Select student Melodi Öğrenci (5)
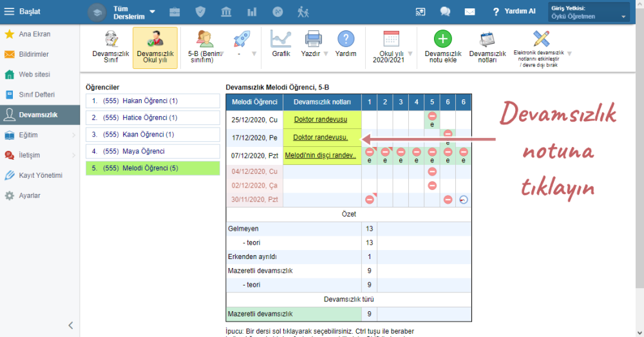 [x=153, y=168]
